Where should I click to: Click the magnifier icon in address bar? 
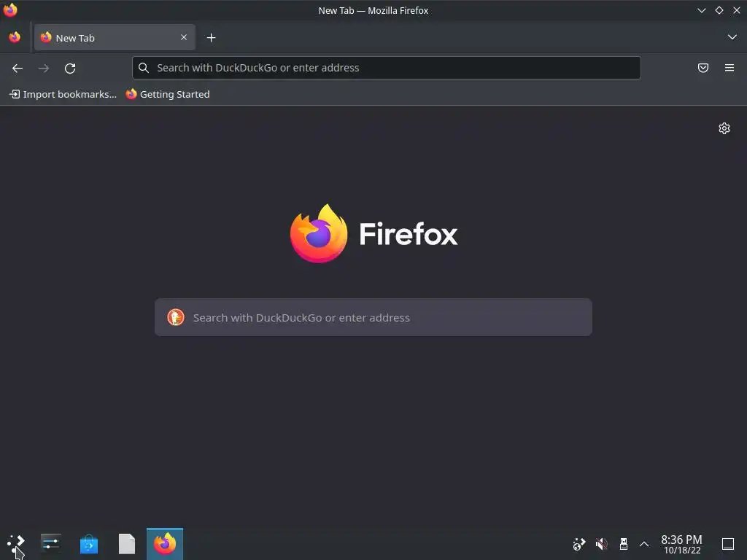[144, 68]
